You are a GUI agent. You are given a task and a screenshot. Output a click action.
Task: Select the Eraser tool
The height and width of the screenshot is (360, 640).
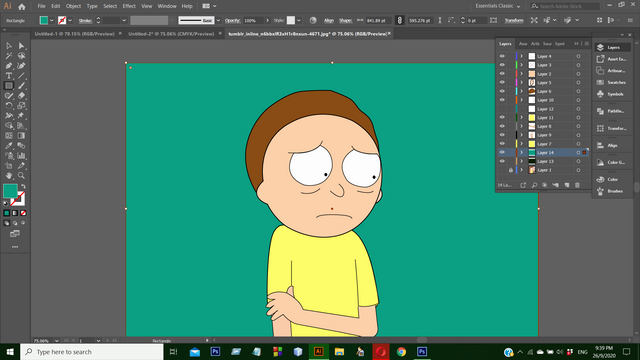[21, 96]
